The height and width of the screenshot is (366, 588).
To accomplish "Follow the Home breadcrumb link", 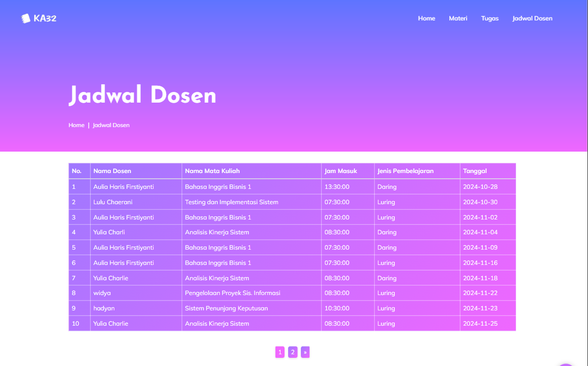I will click(x=76, y=125).
